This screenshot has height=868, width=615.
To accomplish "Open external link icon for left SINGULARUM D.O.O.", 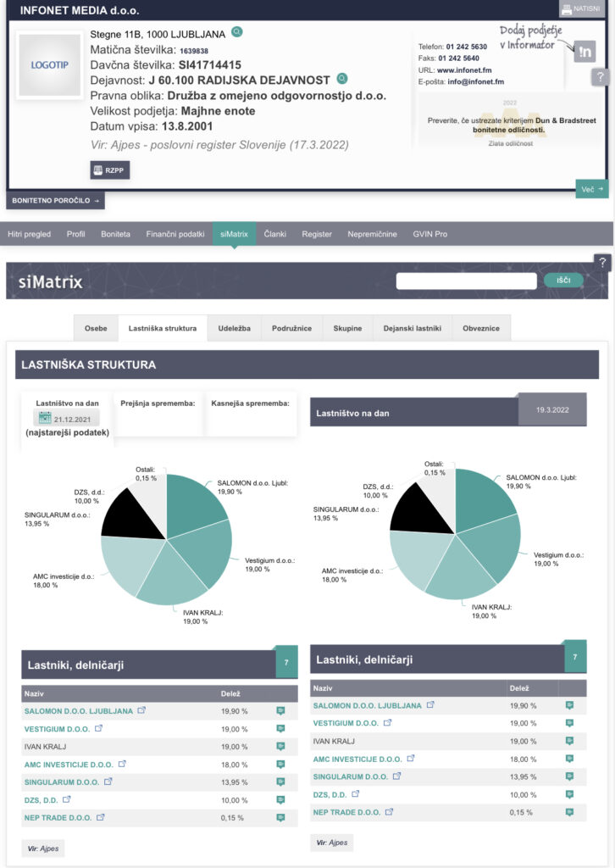I will [x=108, y=781].
